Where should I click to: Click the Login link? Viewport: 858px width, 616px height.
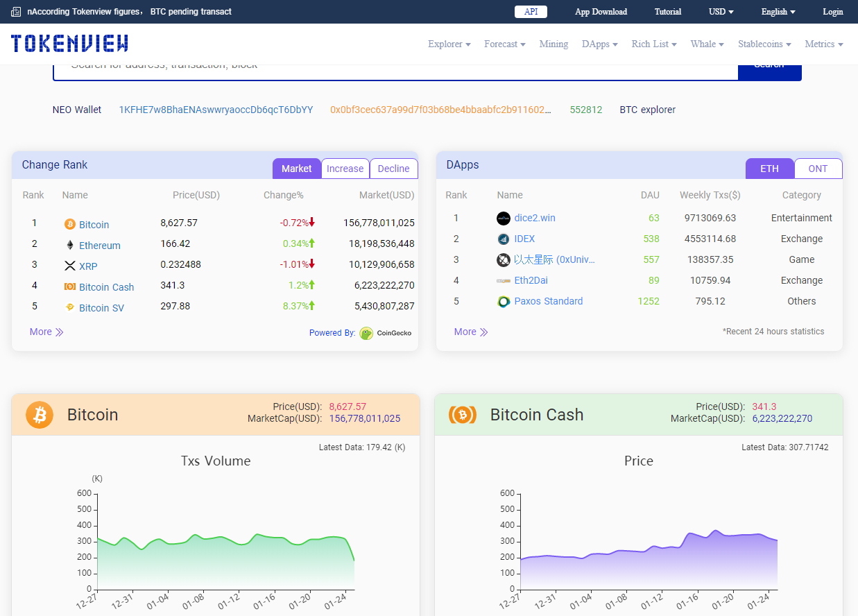(833, 12)
